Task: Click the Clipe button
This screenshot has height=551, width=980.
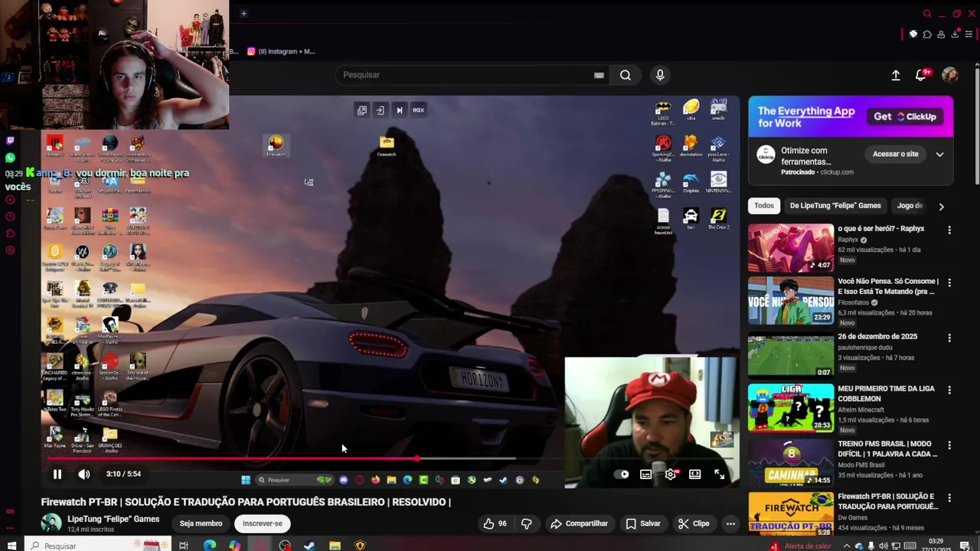Action: coord(694,523)
